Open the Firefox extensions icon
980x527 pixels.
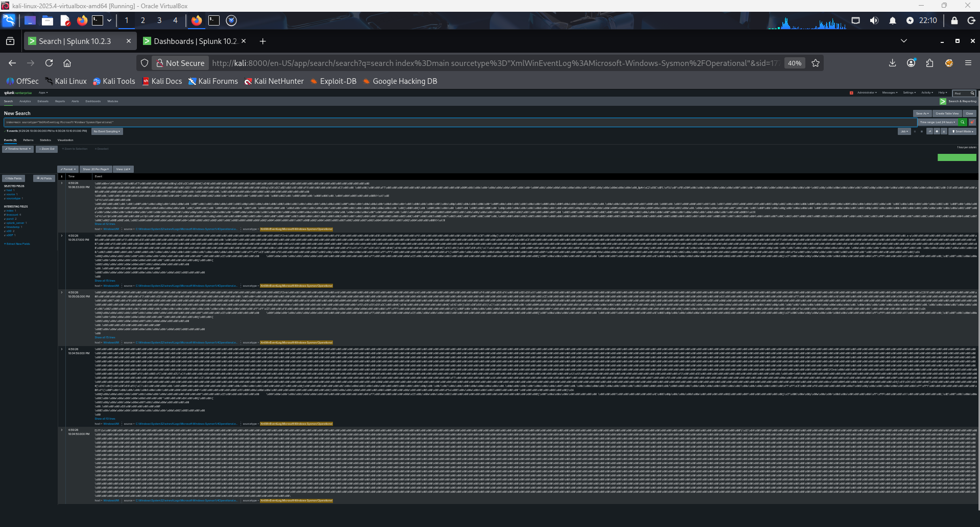pyautogui.click(x=929, y=63)
